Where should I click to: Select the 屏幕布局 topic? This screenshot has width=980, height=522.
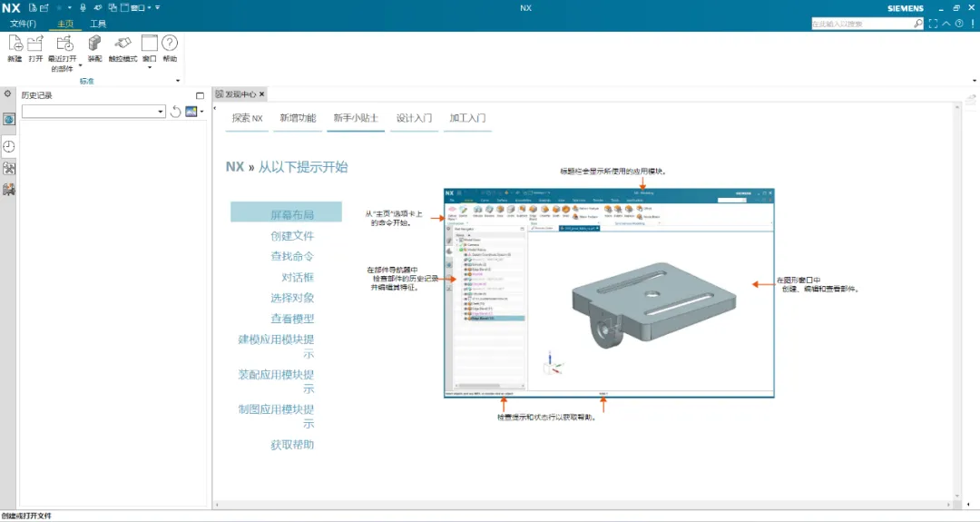point(286,212)
